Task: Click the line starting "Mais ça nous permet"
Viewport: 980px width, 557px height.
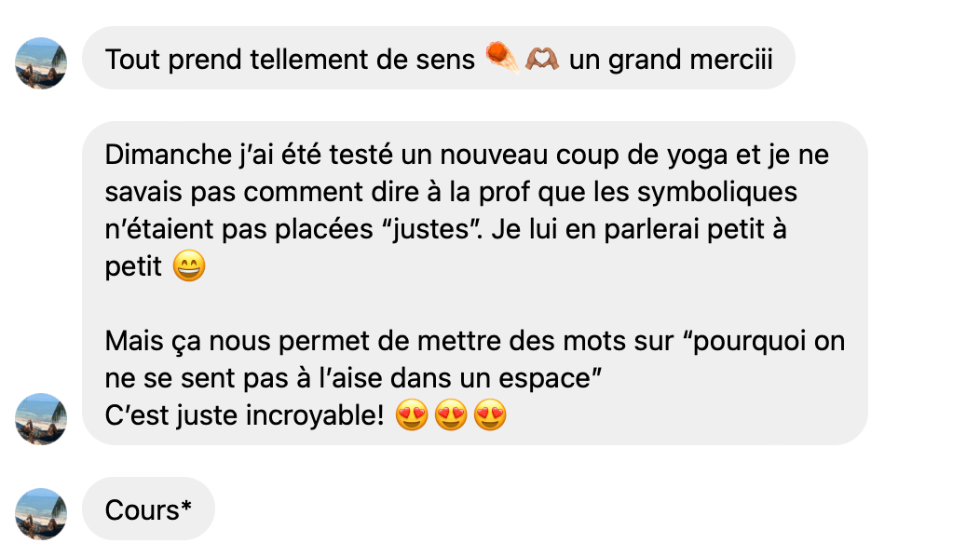Action: (x=475, y=341)
